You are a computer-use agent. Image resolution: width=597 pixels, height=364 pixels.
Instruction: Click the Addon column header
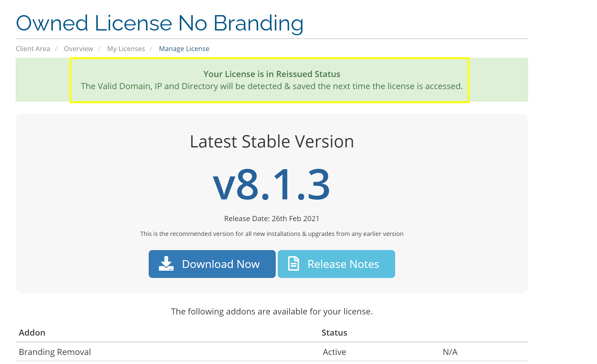click(32, 333)
